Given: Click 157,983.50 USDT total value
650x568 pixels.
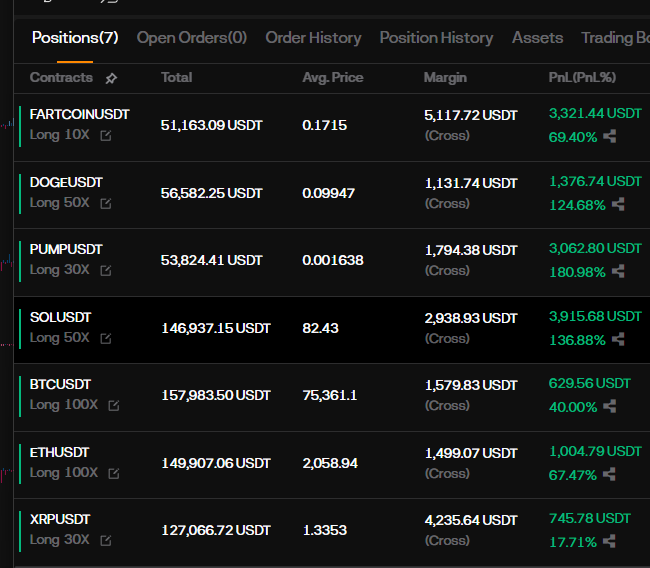Looking at the screenshot, I should [216, 395].
